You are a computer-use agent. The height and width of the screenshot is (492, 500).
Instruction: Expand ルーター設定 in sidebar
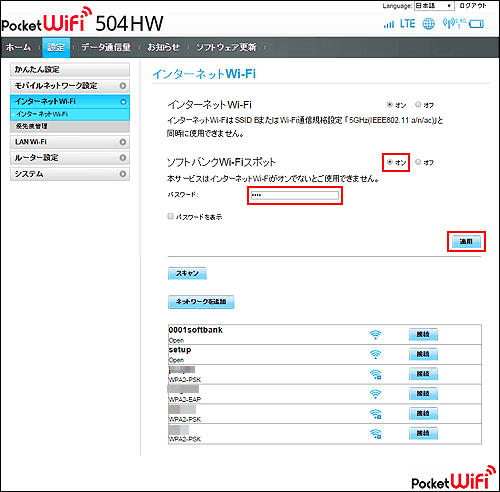[x=70, y=158]
